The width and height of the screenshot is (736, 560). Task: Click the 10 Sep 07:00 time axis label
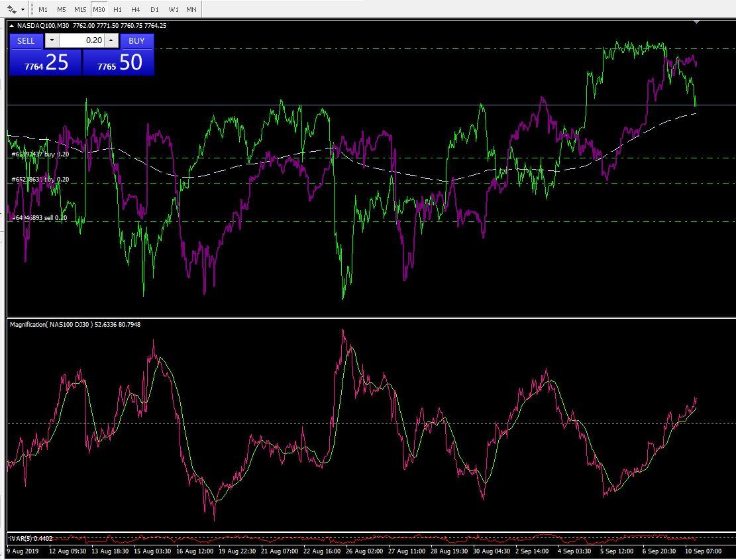click(x=703, y=551)
